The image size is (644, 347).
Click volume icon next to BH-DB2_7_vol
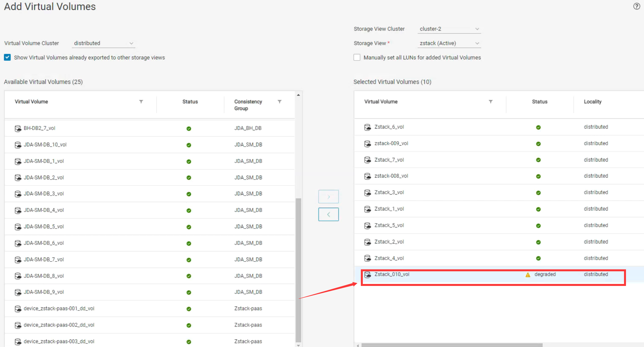(x=18, y=128)
